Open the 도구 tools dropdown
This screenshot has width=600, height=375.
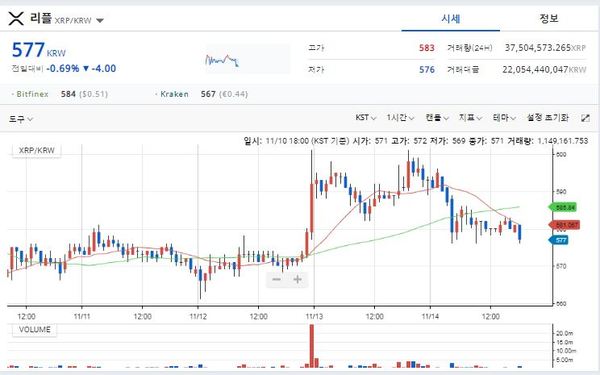[x=21, y=119]
